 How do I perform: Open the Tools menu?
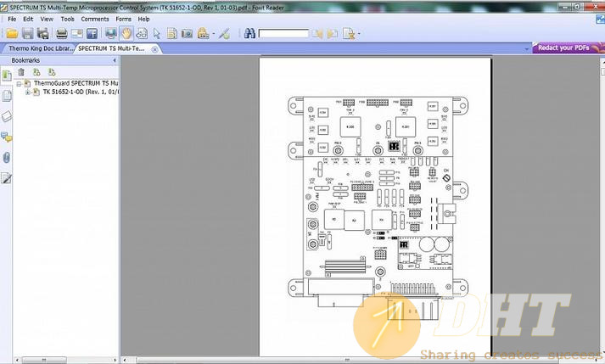tap(68, 19)
